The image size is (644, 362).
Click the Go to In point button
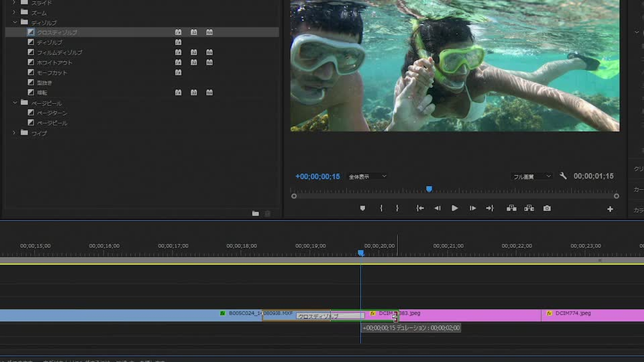(x=420, y=208)
